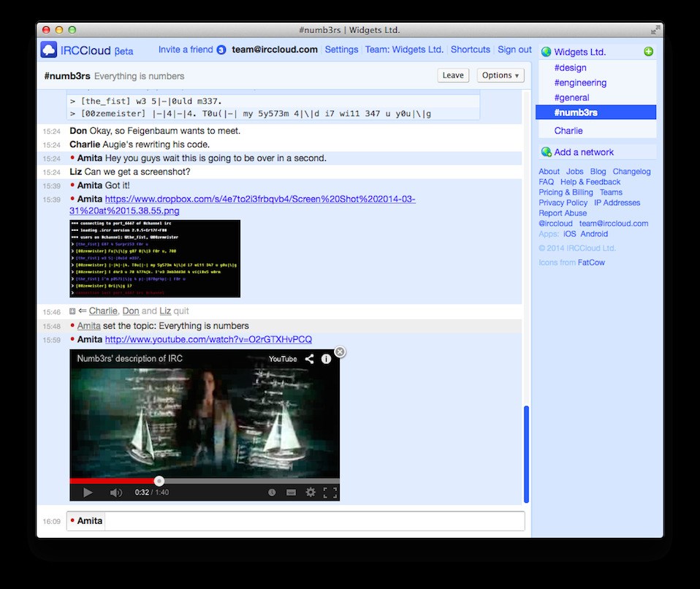Click the Add a network globe icon
The height and width of the screenshot is (589, 700).
(x=546, y=152)
